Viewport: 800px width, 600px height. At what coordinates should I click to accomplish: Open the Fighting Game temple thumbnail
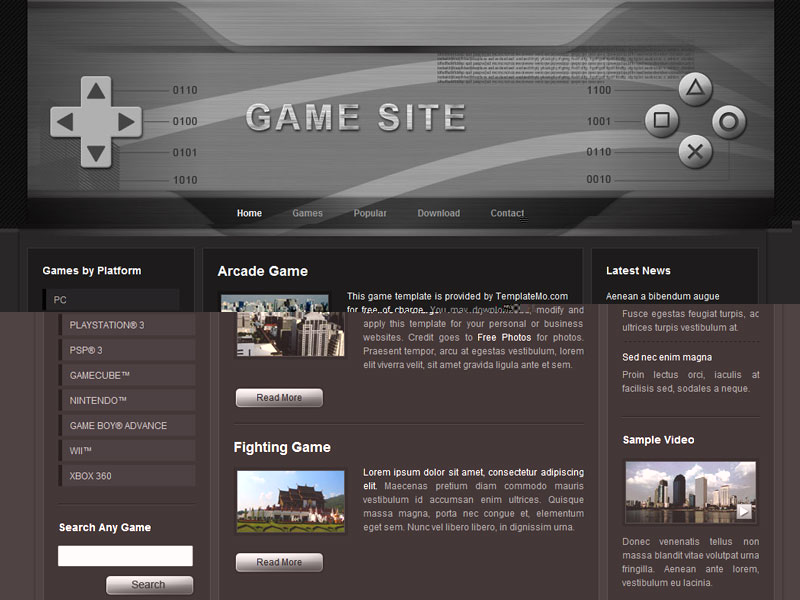click(291, 501)
